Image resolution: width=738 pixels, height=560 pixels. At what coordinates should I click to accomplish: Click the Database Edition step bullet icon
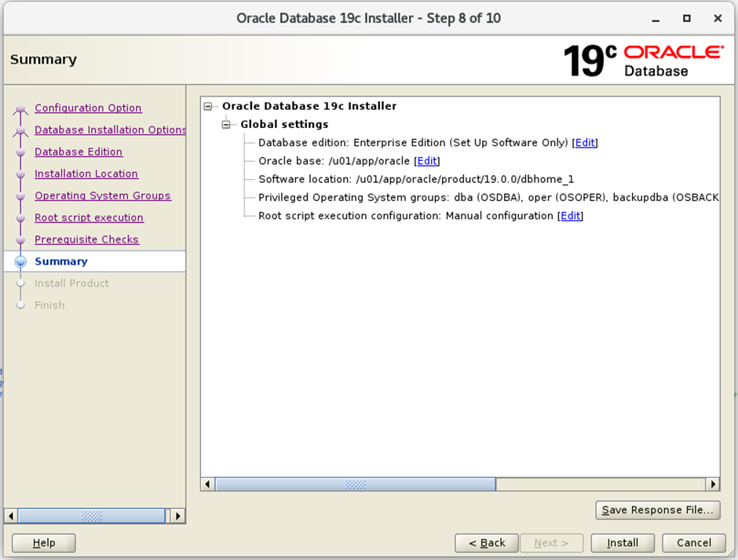click(x=20, y=152)
